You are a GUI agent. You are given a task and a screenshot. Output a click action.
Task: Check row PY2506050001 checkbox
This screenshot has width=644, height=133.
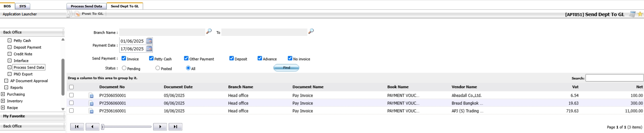(71, 95)
